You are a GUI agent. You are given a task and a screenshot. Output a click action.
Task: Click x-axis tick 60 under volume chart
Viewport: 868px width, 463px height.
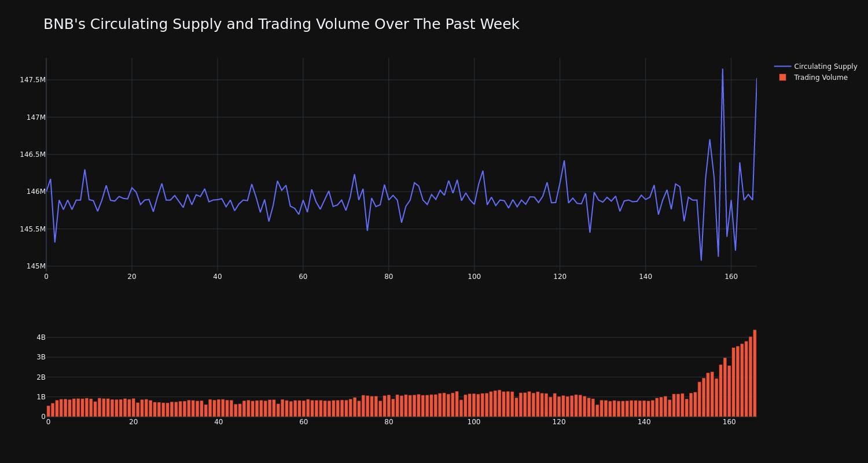304,422
